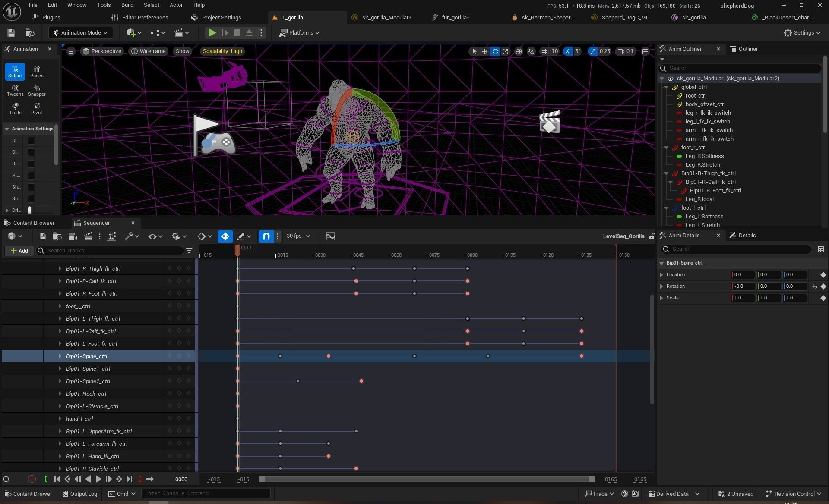Open the 30 fps frame rate dropdown
This screenshot has height=504, width=829.
click(x=298, y=236)
